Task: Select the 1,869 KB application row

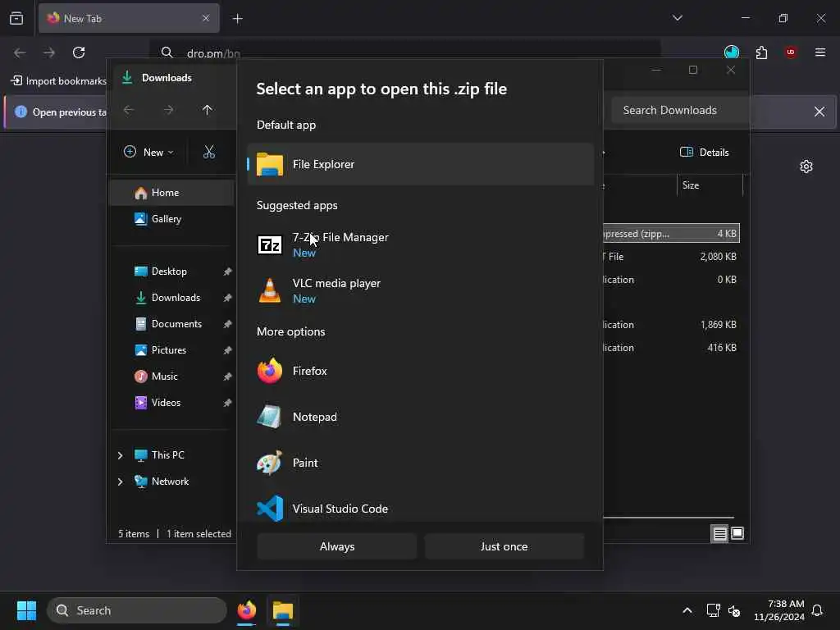Action: 671,325
